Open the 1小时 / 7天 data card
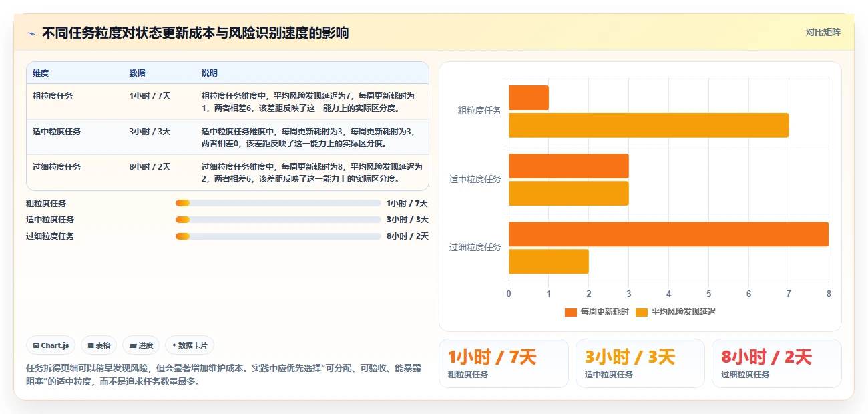Image resolution: width=868 pixels, height=414 pixels. [x=503, y=363]
